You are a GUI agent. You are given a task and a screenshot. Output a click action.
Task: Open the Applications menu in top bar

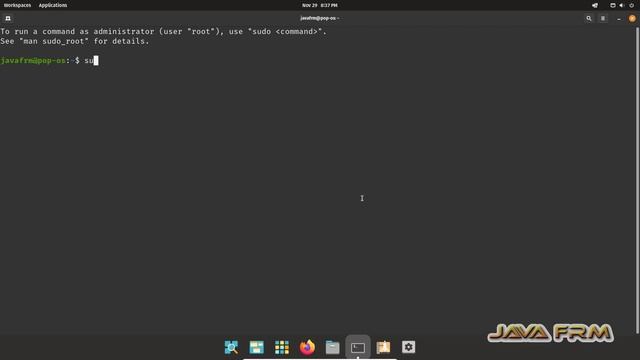[x=53, y=5]
